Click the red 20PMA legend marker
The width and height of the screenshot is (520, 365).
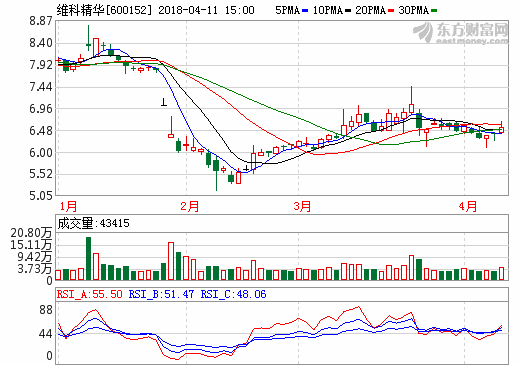click(391, 11)
